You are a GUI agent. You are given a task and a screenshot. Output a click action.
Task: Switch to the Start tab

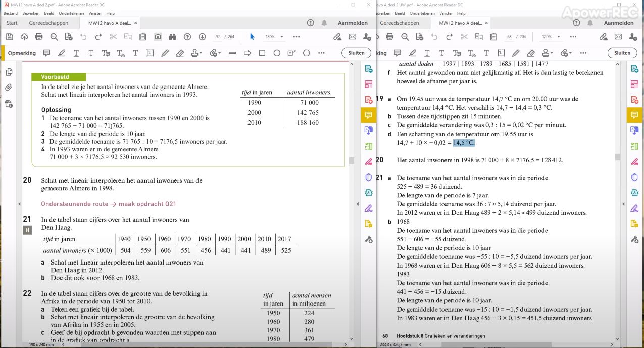(12, 23)
